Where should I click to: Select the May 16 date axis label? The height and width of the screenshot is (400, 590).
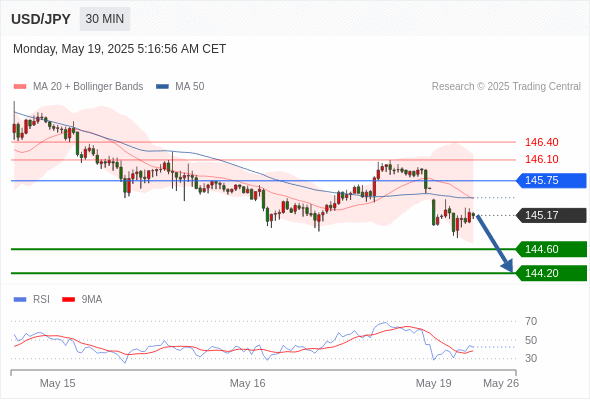pyautogui.click(x=248, y=383)
